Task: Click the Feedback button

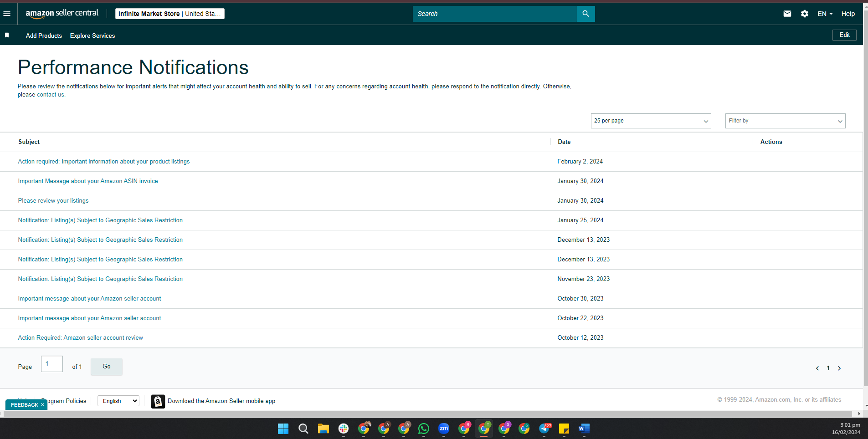Action: click(25, 404)
